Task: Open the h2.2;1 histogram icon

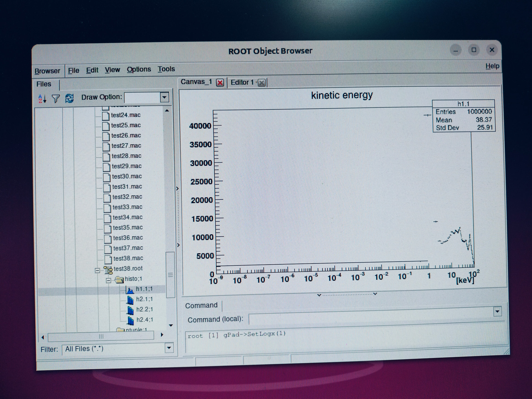Action: [x=130, y=310]
